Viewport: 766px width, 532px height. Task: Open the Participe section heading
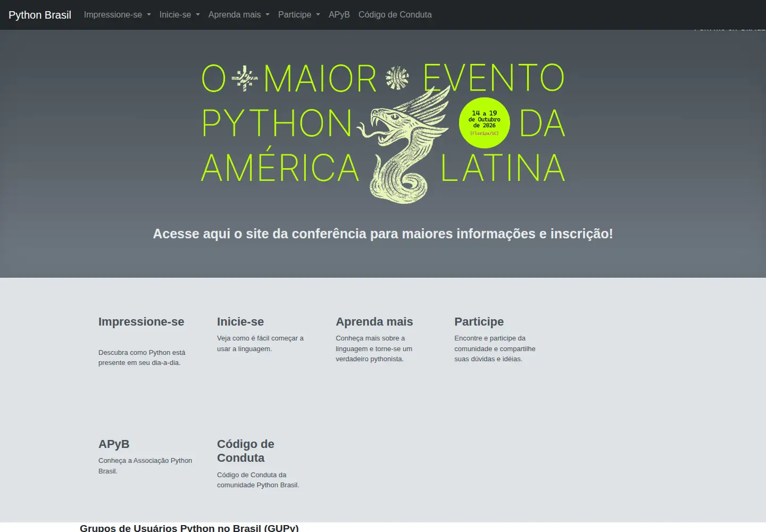pos(479,322)
